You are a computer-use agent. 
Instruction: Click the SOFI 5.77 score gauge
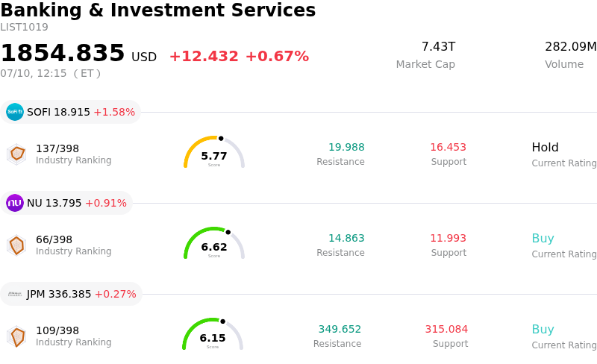click(214, 152)
